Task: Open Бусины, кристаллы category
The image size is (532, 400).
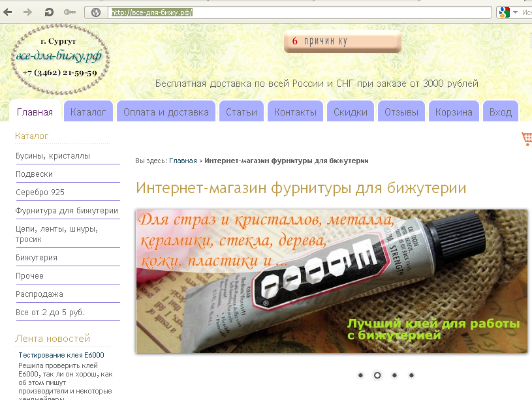Action: coord(53,156)
